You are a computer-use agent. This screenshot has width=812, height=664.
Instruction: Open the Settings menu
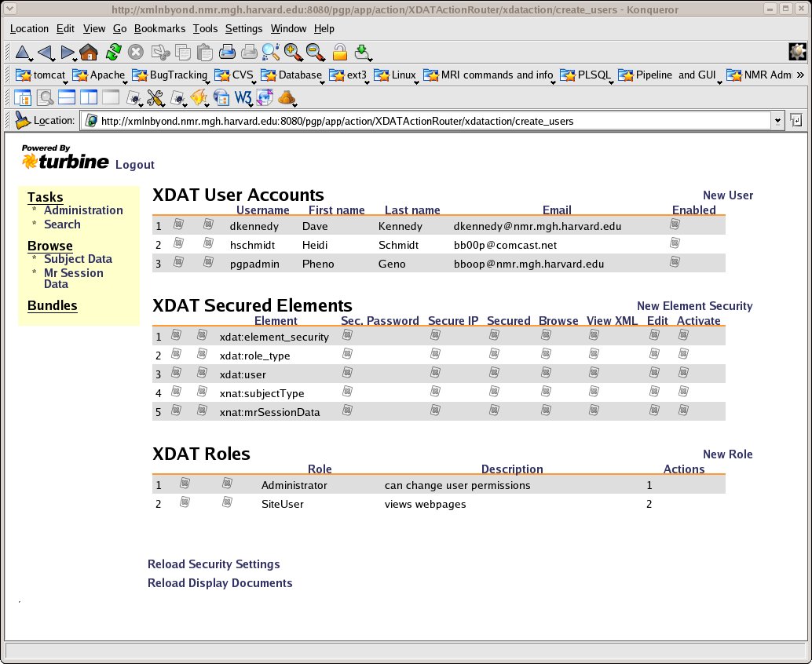[243, 28]
